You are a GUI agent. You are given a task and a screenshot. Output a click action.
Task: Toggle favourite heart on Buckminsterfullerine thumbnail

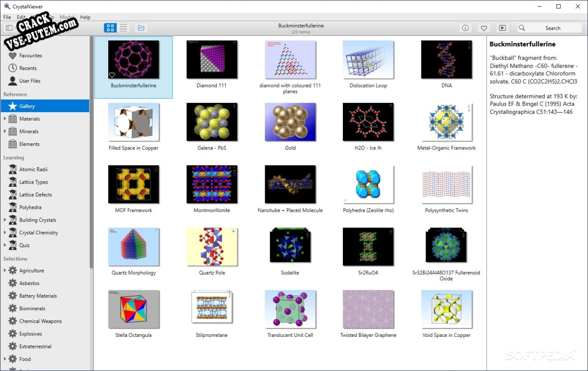click(112, 75)
